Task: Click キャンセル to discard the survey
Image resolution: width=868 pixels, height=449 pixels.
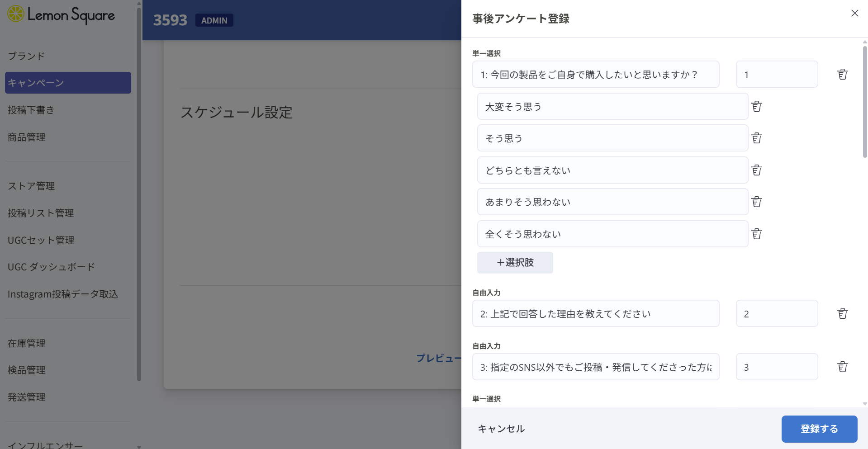Action: point(501,429)
